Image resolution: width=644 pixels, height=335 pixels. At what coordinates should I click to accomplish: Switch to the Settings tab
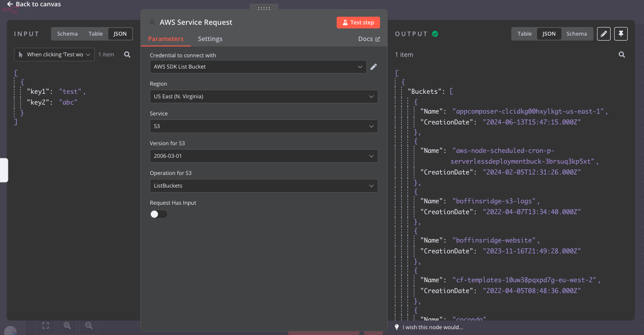pos(210,39)
